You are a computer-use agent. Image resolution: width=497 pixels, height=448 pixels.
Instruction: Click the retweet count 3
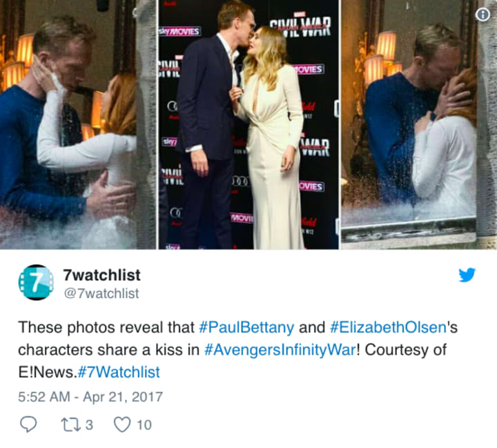tap(89, 425)
